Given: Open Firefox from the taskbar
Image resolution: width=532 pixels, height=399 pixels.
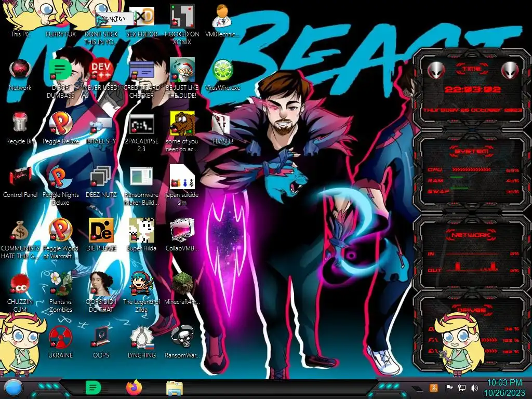Looking at the screenshot, I should (134, 388).
